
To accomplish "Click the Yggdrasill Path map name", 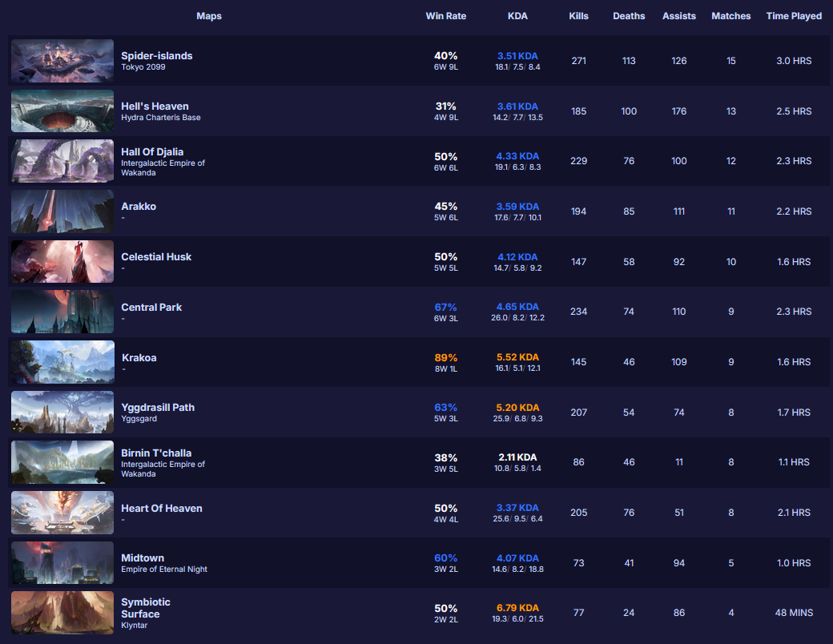I will pos(158,408).
